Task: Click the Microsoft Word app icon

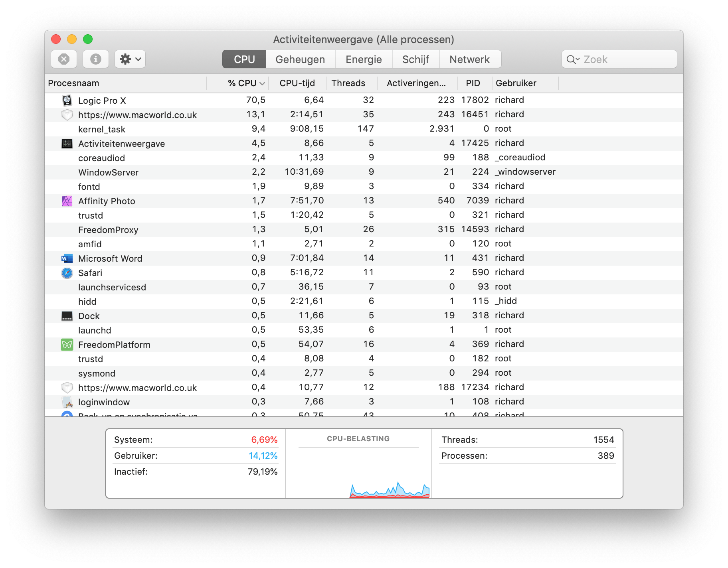Action: [67, 258]
